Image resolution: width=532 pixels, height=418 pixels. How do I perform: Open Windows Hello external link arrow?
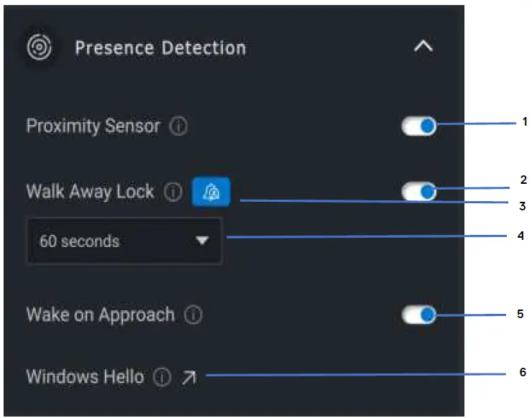click(188, 377)
